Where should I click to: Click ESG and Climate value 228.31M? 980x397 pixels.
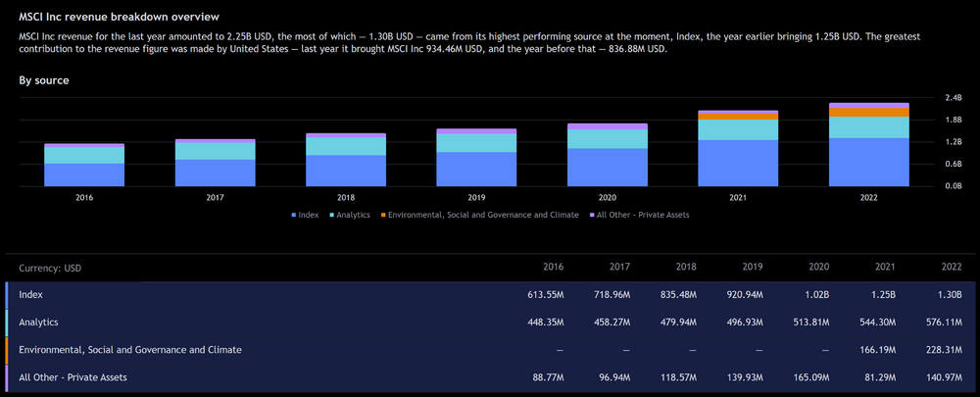point(943,350)
